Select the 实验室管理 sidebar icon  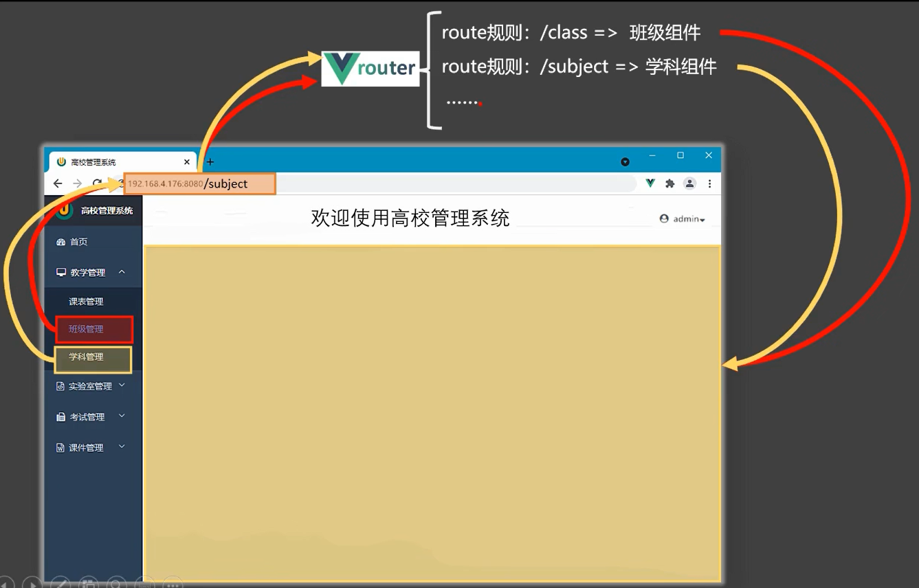tap(60, 385)
